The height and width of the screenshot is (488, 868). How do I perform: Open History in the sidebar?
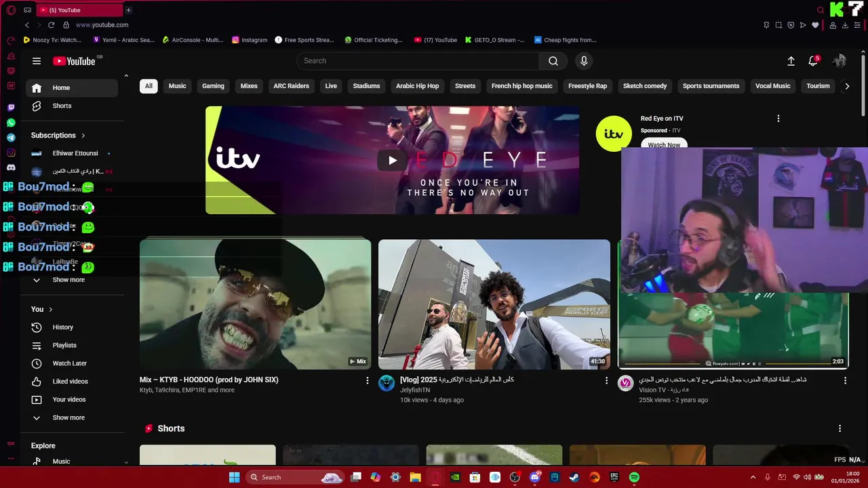[72, 327]
